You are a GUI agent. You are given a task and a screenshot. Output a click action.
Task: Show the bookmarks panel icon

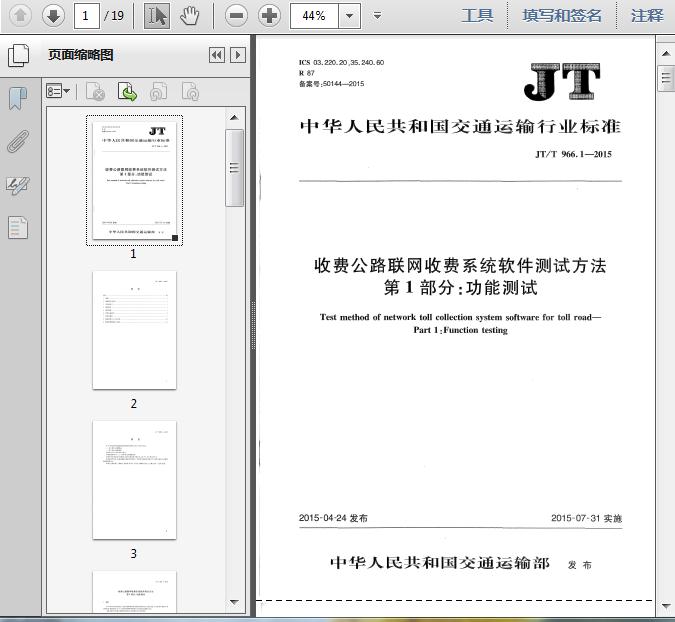18,98
